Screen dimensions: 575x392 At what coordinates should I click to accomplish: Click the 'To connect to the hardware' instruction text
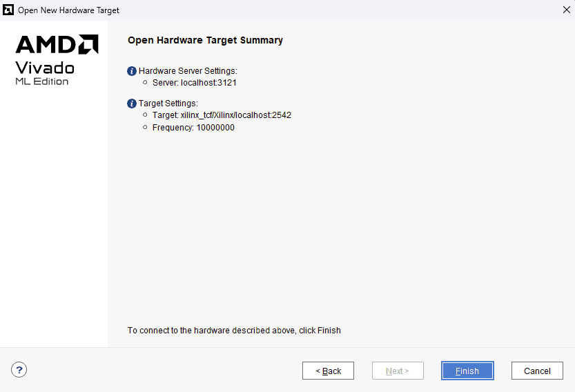point(234,331)
